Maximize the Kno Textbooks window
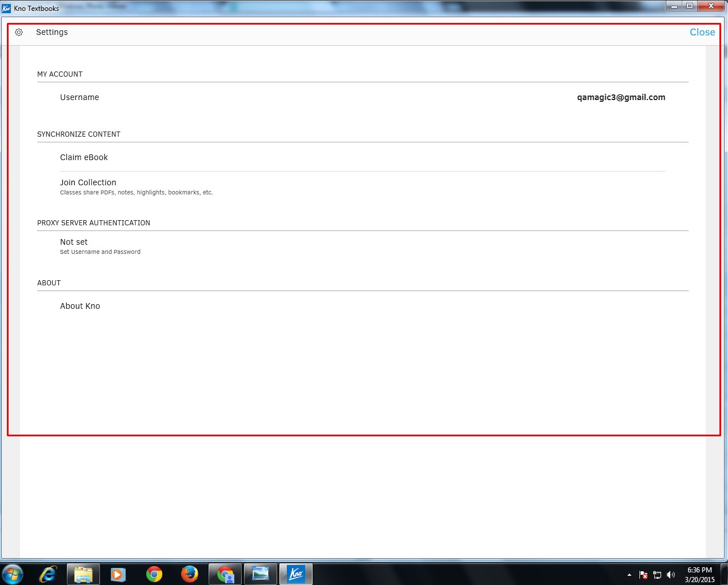Image resolution: width=728 pixels, height=585 pixels. (690, 6)
